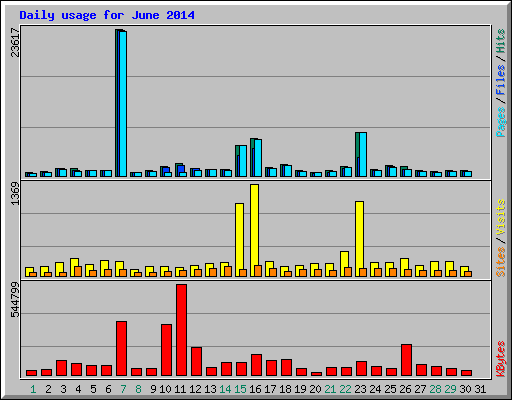Click green day label 21 on the x-axis

[330, 389]
